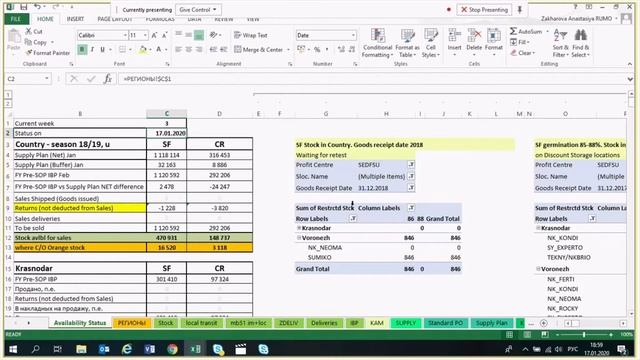The width and height of the screenshot is (640, 360).
Task: Open the Column Labels filter dropdown
Action: tap(411, 208)
